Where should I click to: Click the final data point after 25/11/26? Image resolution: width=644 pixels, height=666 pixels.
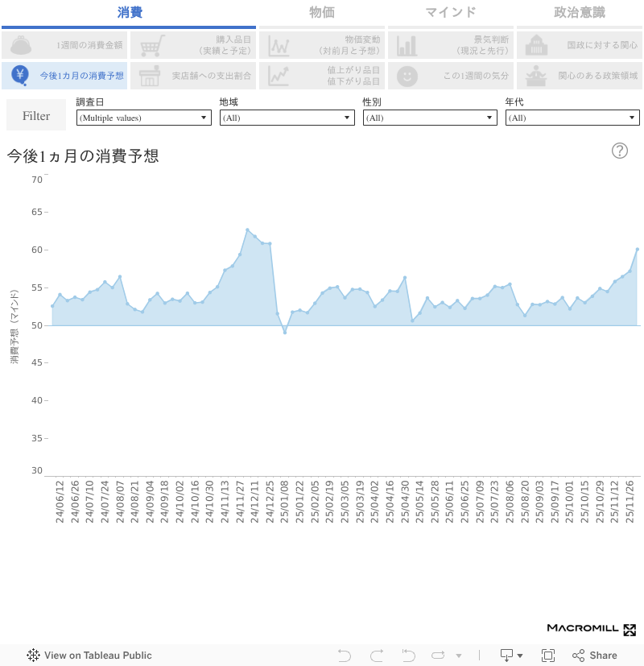[638, 250]
